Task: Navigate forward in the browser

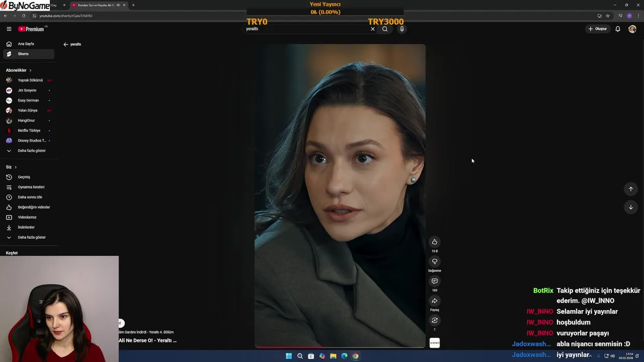Action: (14, 16)
